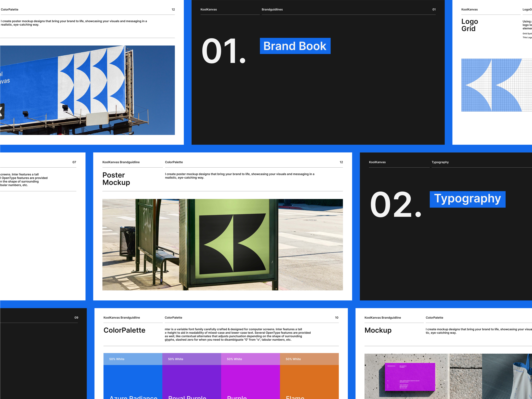Click the "Poster Mockup" heading

pos(116,179)
